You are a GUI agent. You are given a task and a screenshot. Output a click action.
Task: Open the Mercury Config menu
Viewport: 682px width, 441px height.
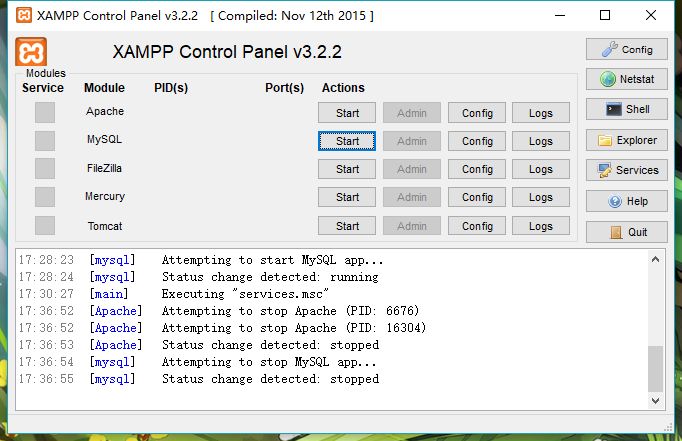point(477,197)
